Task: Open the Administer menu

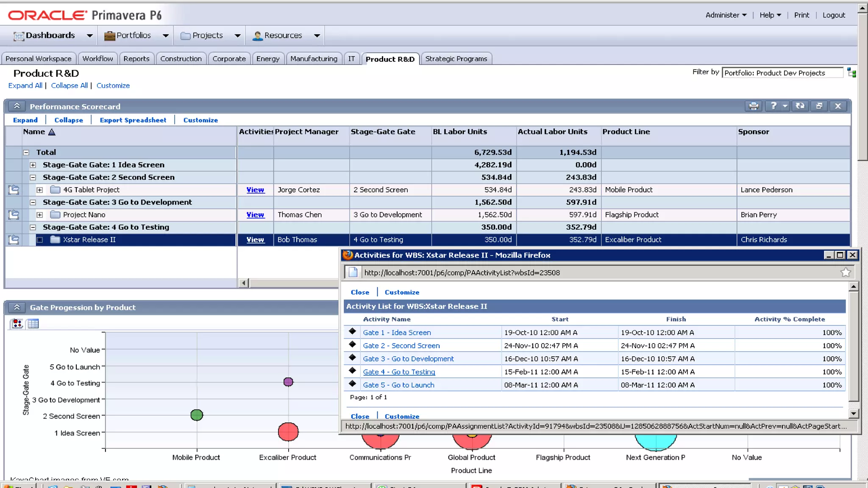Action: coord(726,15)
